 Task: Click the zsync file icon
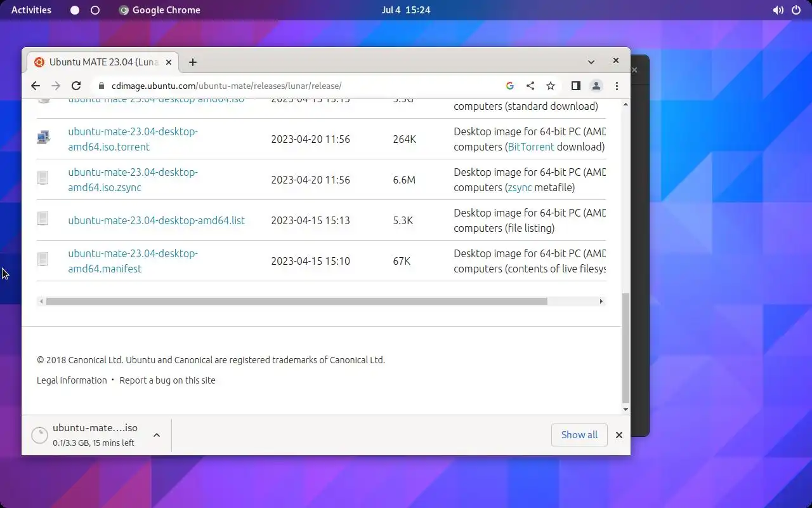pos(43,177)
